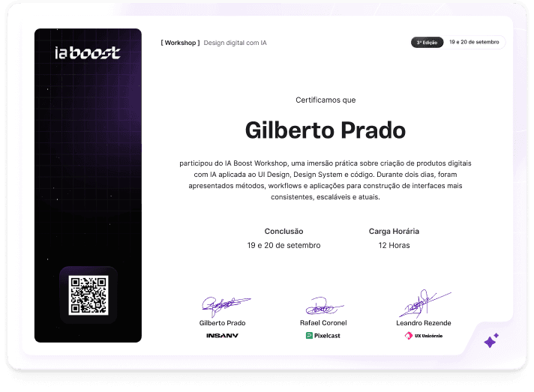This screenshot has height=392, width=534.
Task: Click the '12 Horas' value
Action: point(394,245)
